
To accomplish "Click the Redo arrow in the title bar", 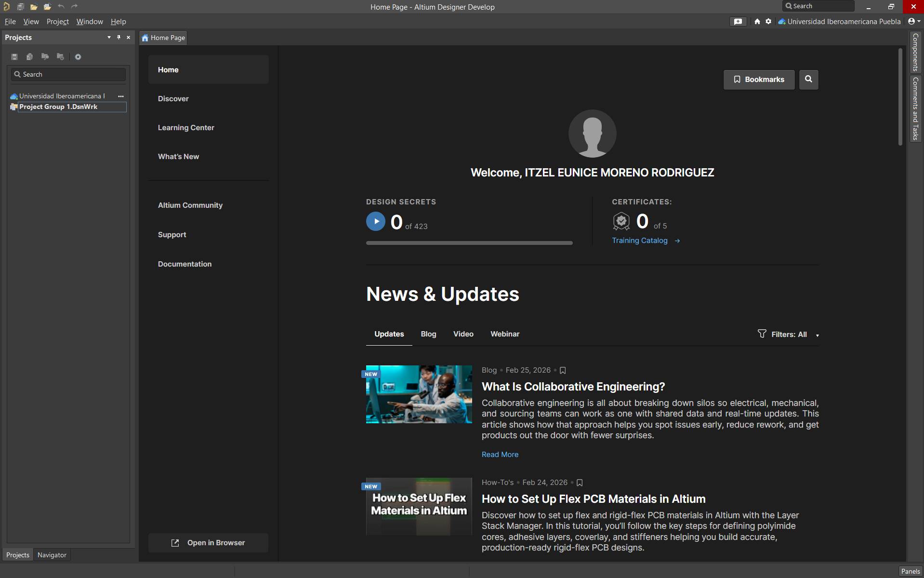I will 74,7.
